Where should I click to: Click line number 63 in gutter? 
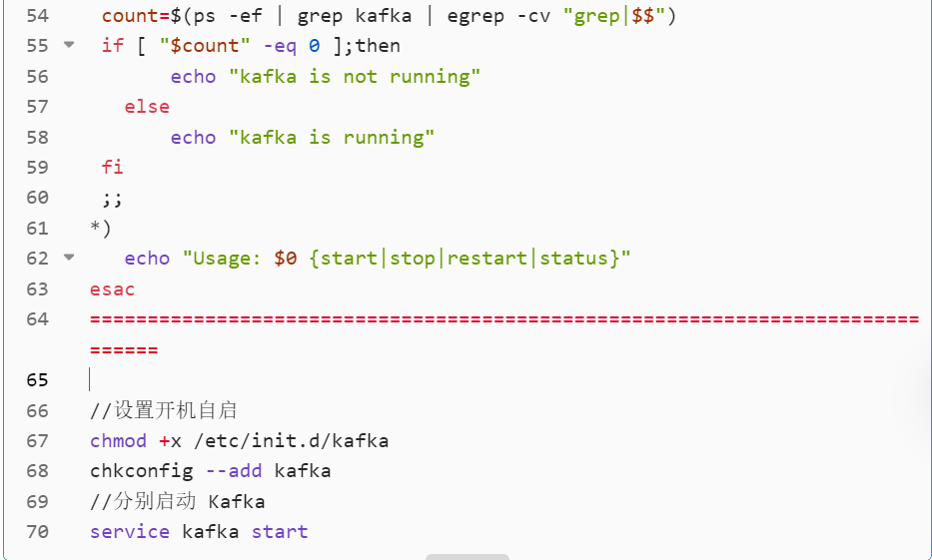click(37, 289)
